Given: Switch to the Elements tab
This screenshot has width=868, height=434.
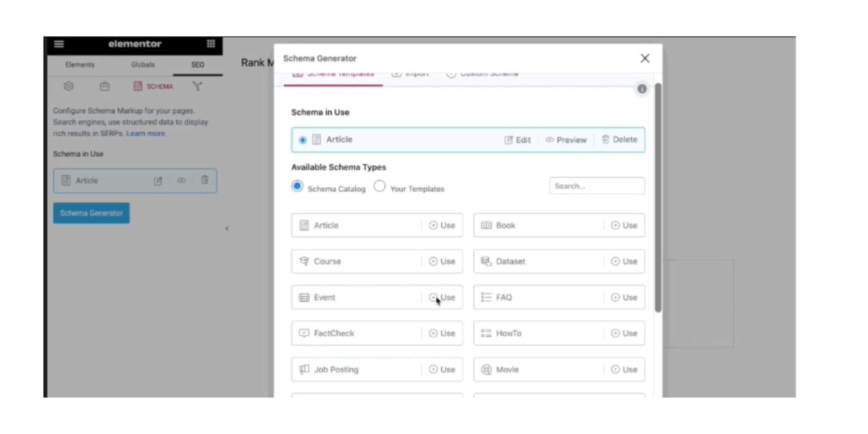Looking at the screenshot, I should 80,65.
